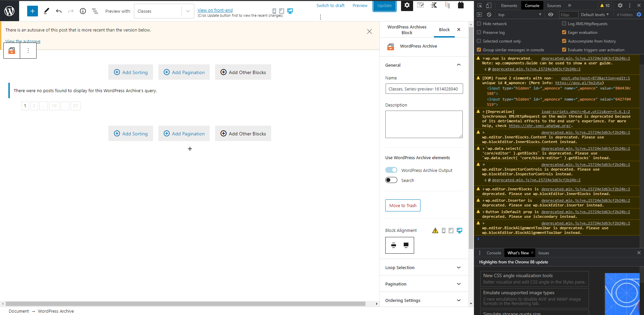Dismiss the autosave notice
The width and height of the screenshot is (644, 315).
pyautogui.click(x=369, y=31)
